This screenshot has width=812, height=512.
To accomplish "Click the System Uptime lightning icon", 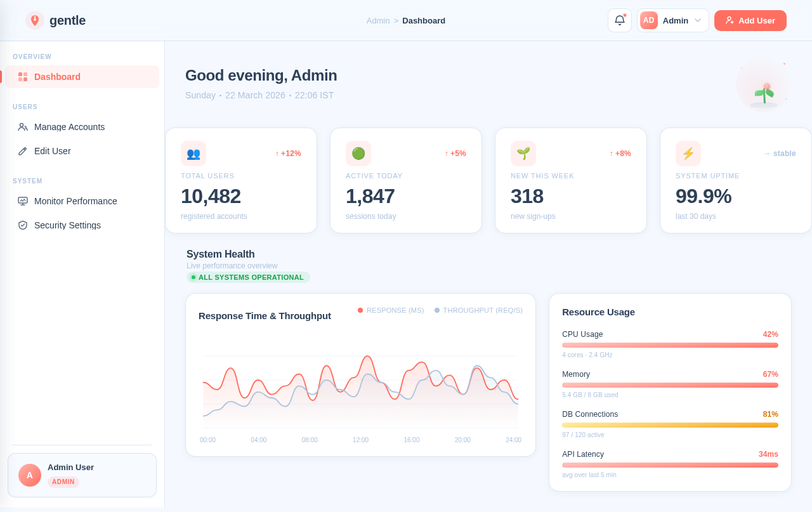I will click(x=688, y=154).
